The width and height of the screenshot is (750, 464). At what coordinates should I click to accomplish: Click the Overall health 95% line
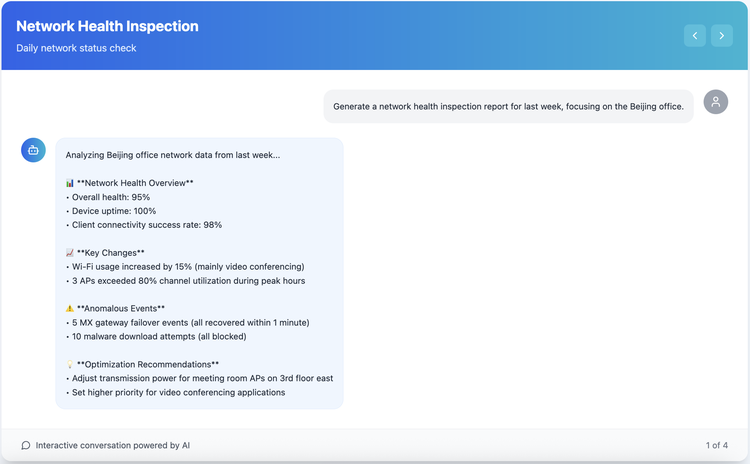tap(108, 197)
